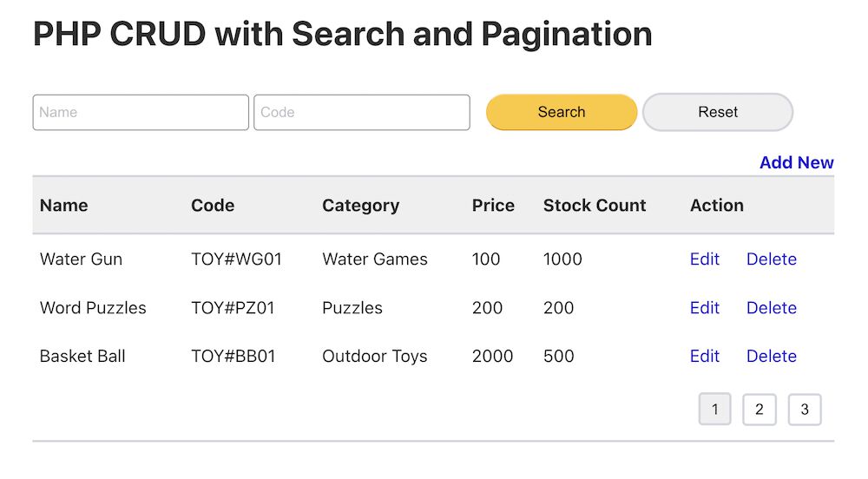Edit the Word Puzzles entry

pyautogui.click(x=704, y=308)
